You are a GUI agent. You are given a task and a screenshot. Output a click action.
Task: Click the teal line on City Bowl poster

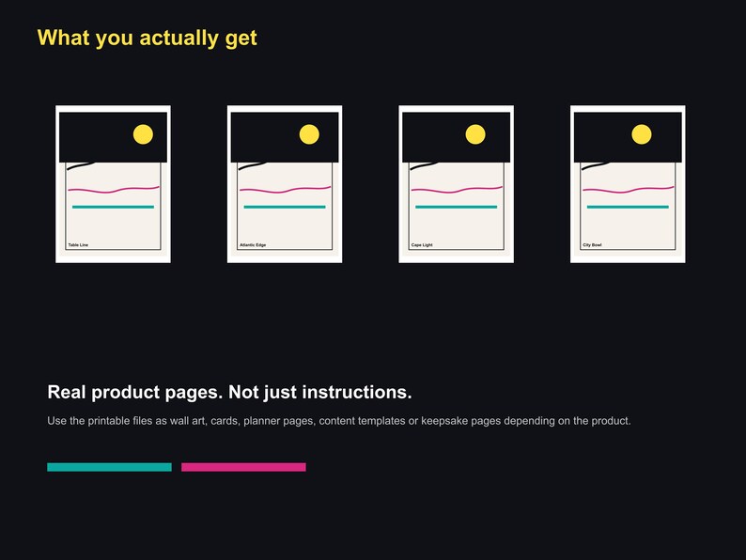[x=628, y=207]
